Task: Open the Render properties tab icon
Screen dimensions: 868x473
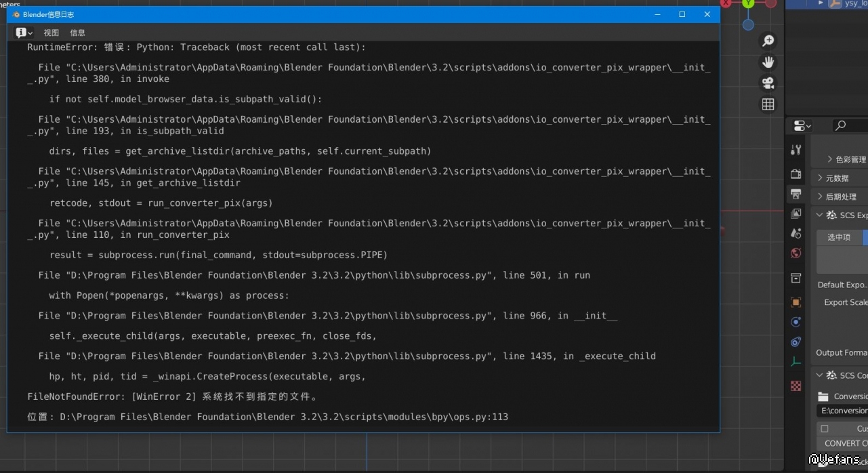Action: tap(796, 174)
